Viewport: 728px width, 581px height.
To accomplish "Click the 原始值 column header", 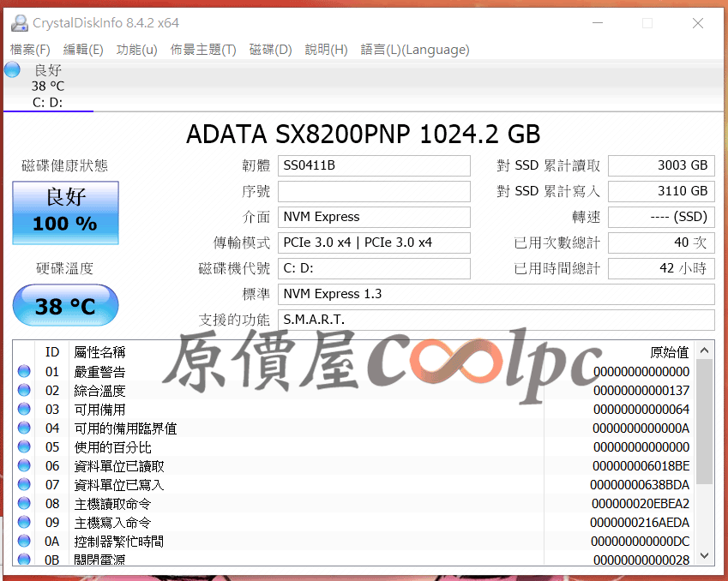I will tap(669, 352).
